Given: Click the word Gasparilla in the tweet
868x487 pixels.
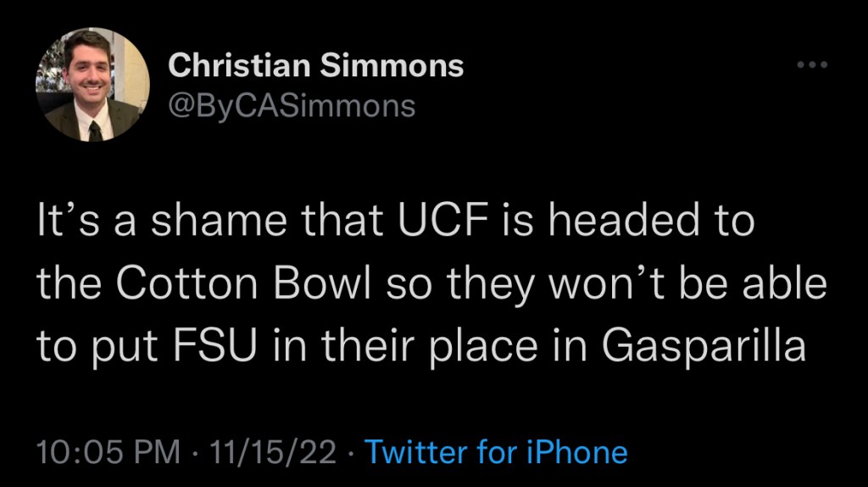Looking at the screenshot, I should [x=704, y=347].
